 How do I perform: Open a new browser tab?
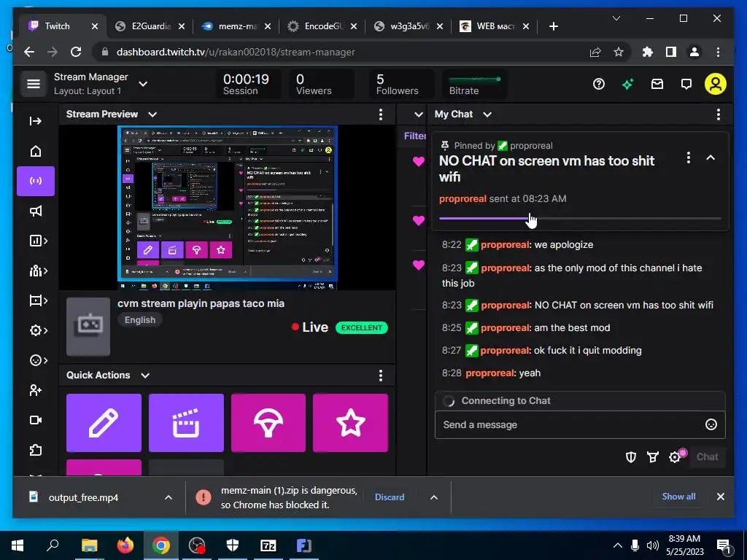[x=553, y=26]
